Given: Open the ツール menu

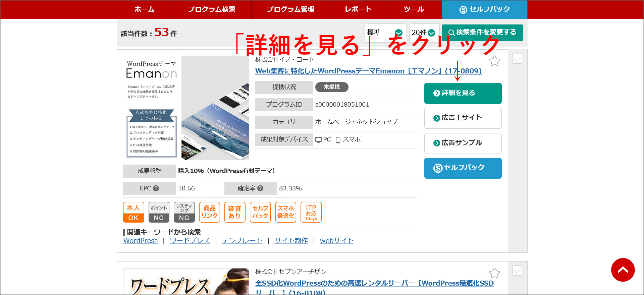Looking at the screenshot, I should coord(414,9).
